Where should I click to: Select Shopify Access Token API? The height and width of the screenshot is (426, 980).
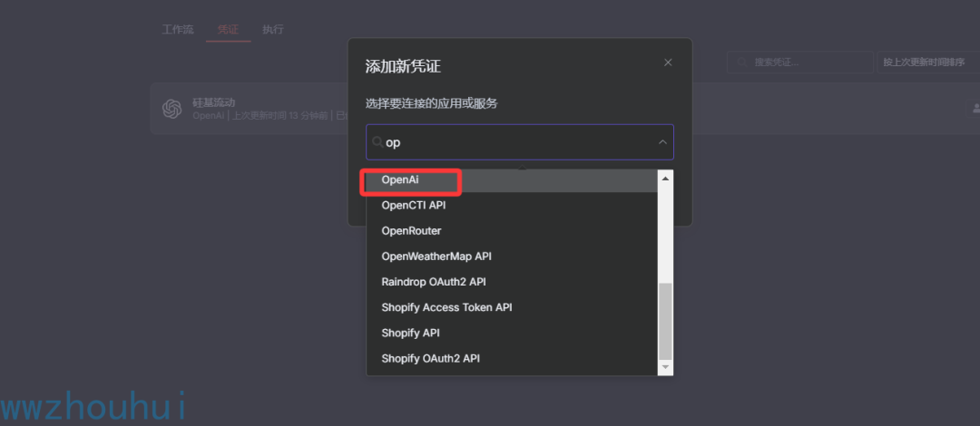pyautogui.click(x=446, y=307)
